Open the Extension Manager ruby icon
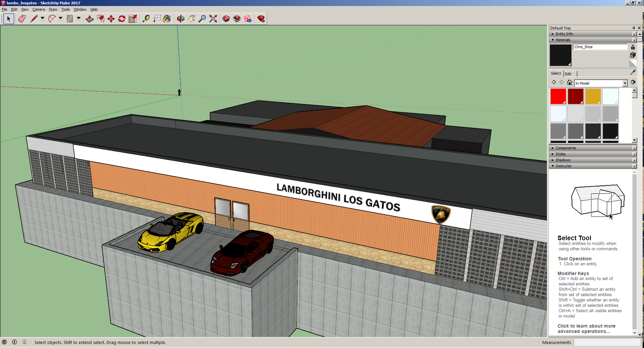Image resolution: width=644 pixels, height=348 pixels. point(261,19)
